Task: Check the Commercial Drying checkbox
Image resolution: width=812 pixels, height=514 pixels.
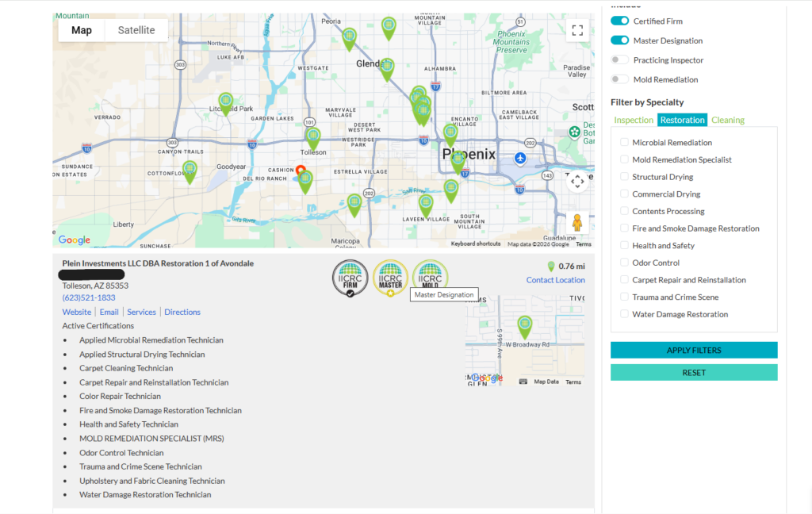Action: [624, 194]
